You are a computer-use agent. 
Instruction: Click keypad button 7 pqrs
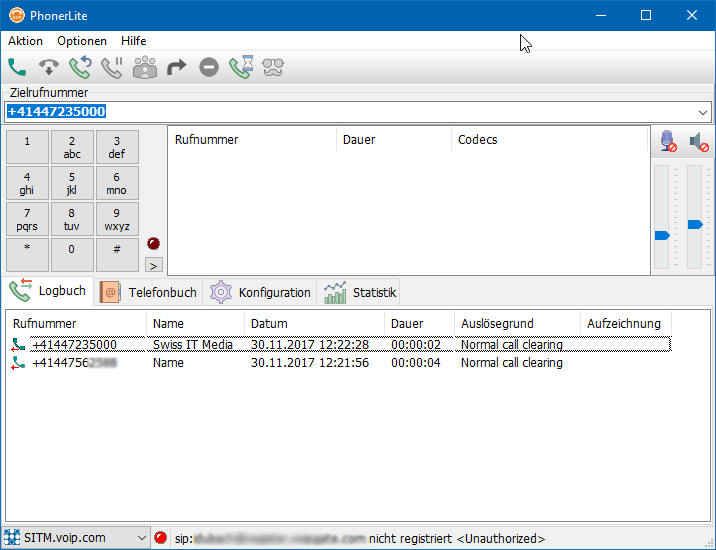click(27, 219)
